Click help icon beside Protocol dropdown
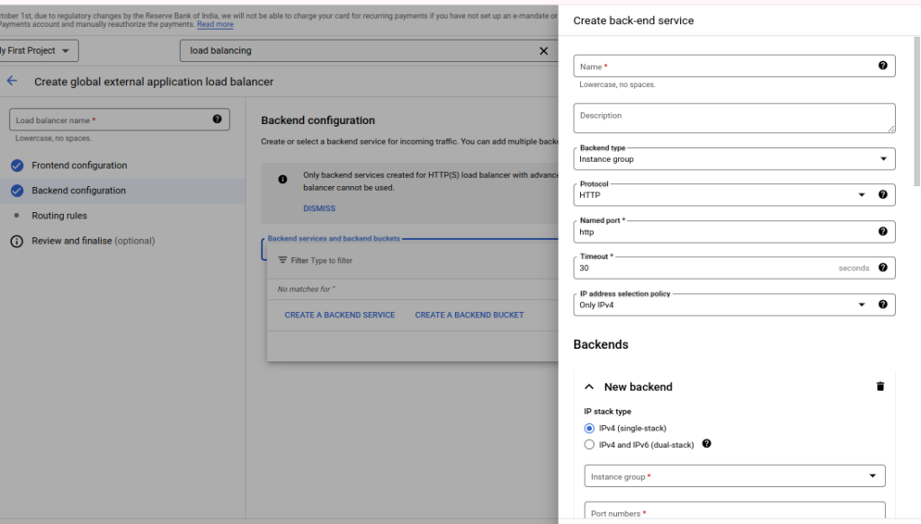This screenshot has height=524, width=921. (x=882, y=195)
